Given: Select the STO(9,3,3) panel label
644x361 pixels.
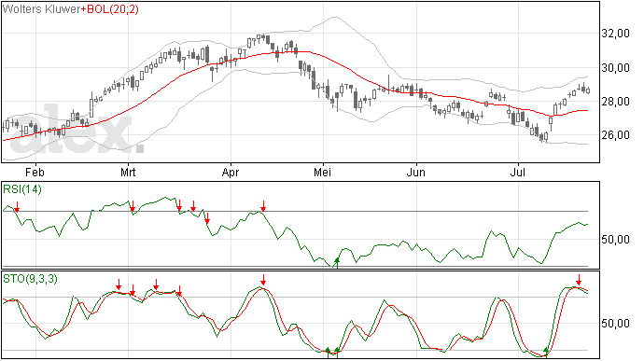Looking at the screenshot, I should pos(30,279).
